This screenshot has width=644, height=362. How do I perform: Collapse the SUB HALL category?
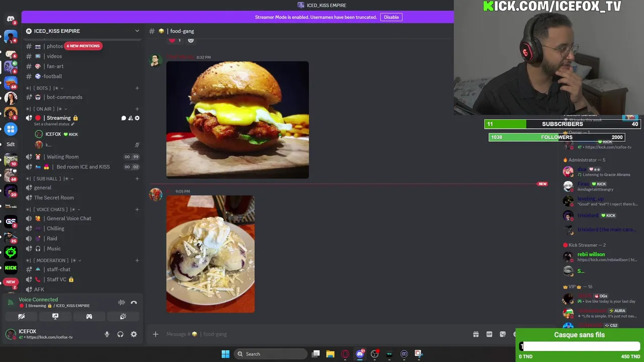(50, 178)
